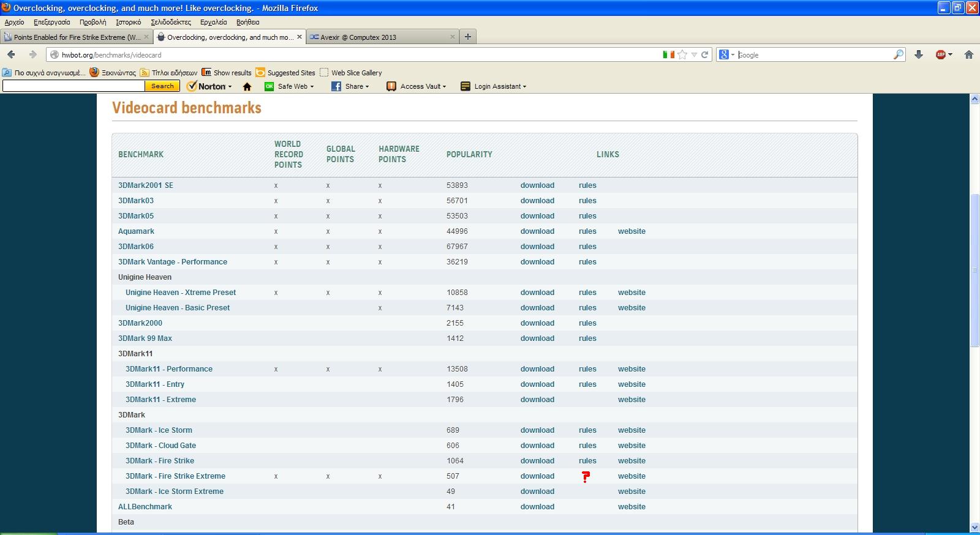The image size is (980, 535).
Task: Open a new tab with the plus button
Action: coord(468,37)
